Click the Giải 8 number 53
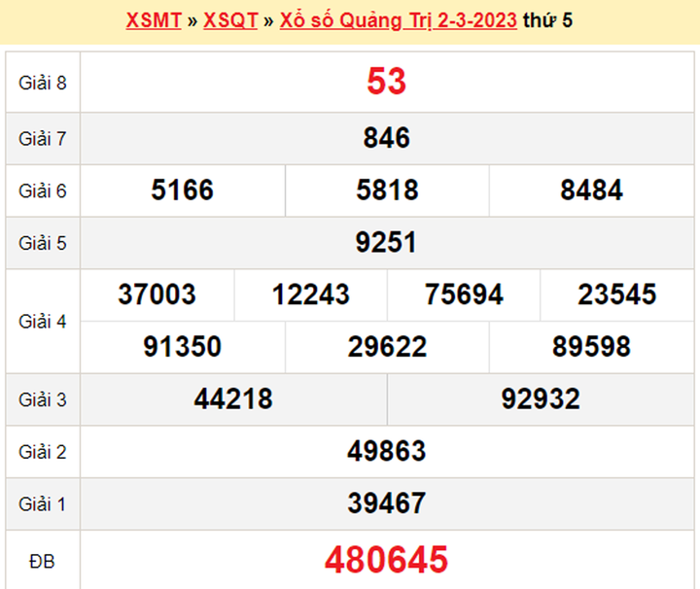The height and width of the screenshot is (589, 700). pyautogui.click(x=387, y=82)
